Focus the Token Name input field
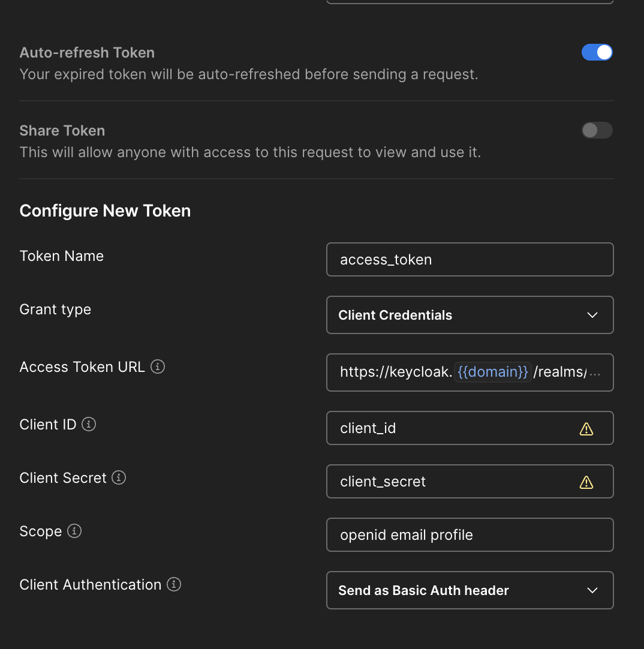The width and height of the screenshot is (644, 649). 470,260
